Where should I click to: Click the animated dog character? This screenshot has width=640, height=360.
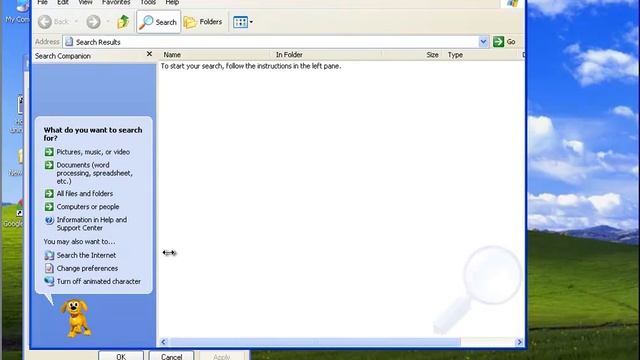76,318
